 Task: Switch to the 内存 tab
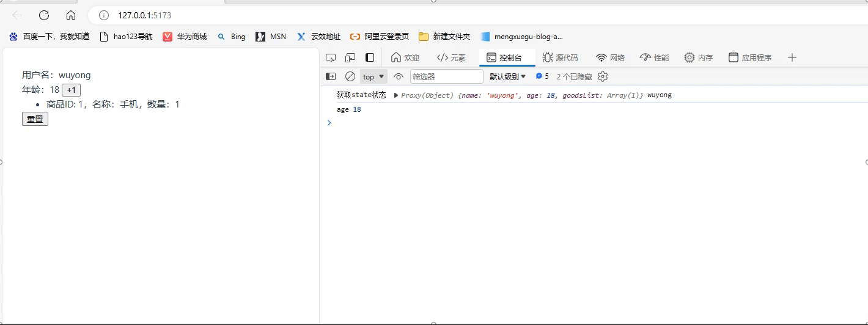pyautogui.click(x=698, y=57)
